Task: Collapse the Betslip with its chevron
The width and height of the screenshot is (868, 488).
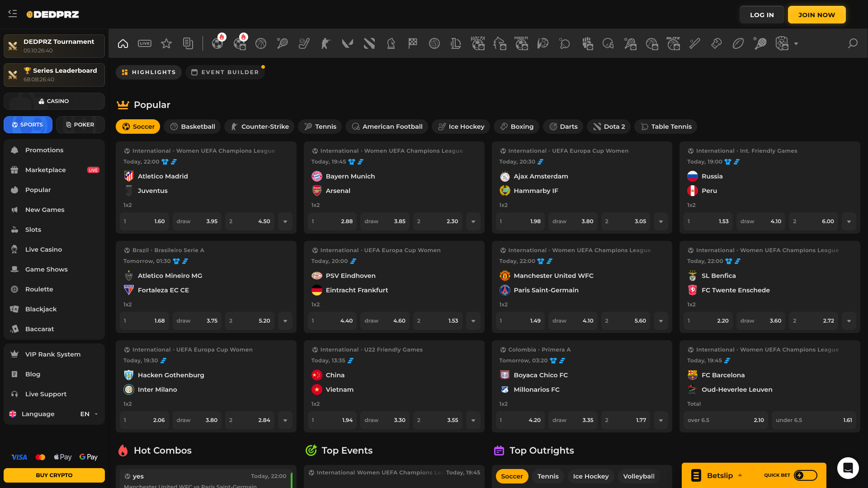Action: (741, 475)
